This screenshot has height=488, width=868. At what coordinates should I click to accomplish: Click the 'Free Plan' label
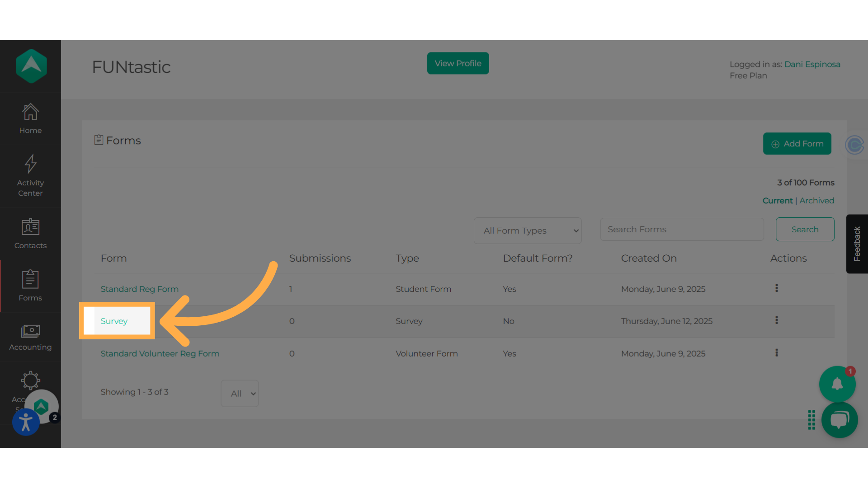pos(748,75)
